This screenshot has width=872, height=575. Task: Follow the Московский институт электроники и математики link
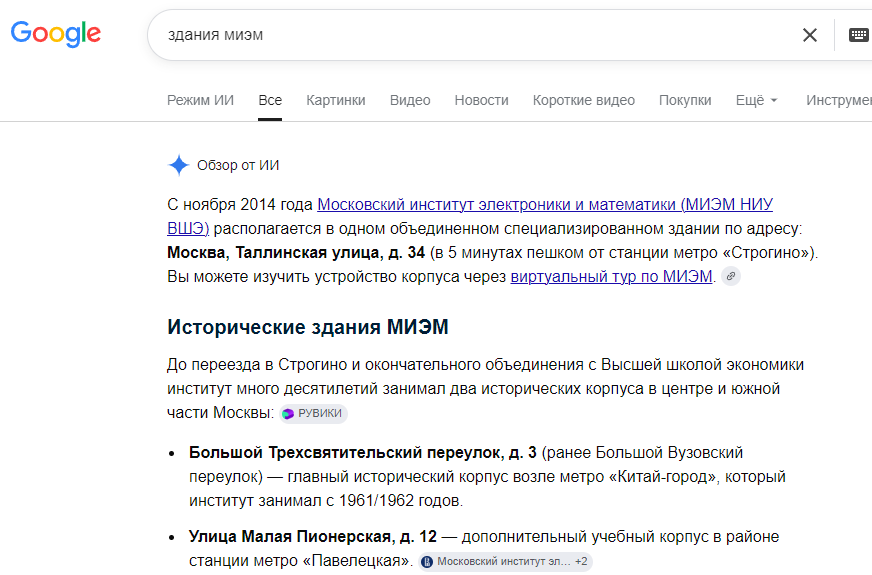coord(544,205)
